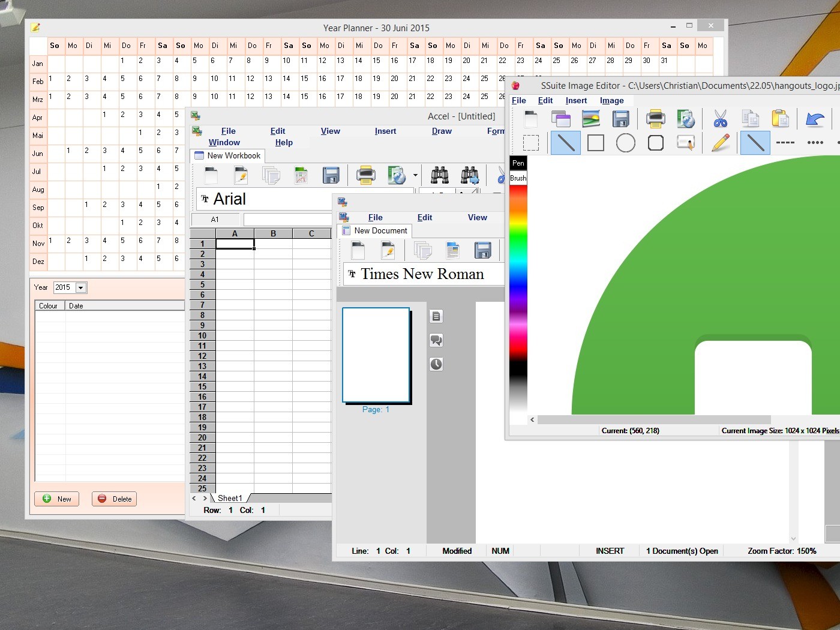Open the Year dropdown showing 2015

(80, 288)
